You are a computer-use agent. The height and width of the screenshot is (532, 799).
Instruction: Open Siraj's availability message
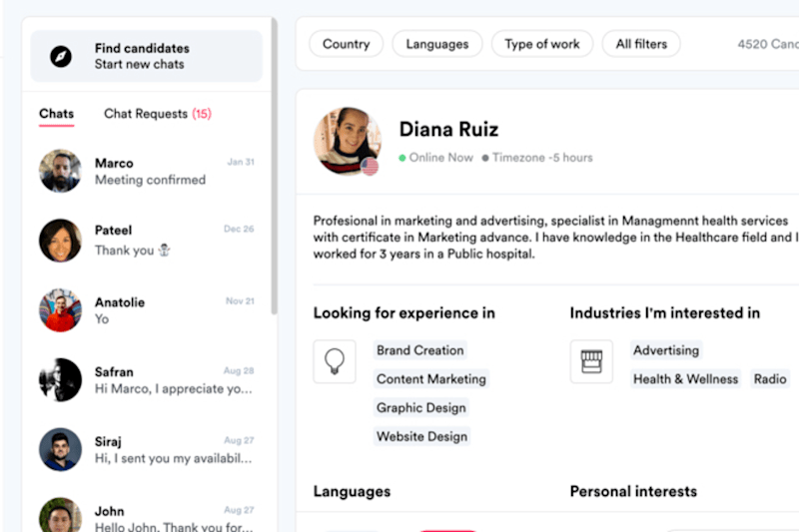pos(147,449)
